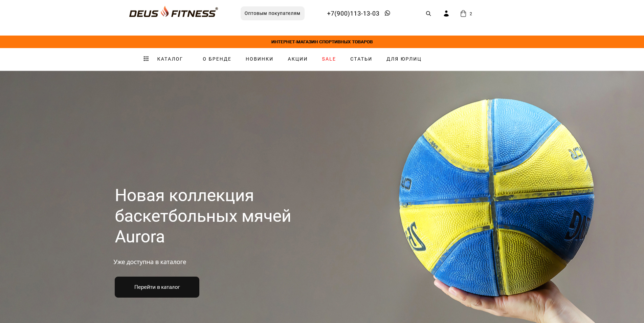This screenshot has height=323, width=644.
Task: Click the Оптовым покупателям button
Action: click(x=272, y=14)
